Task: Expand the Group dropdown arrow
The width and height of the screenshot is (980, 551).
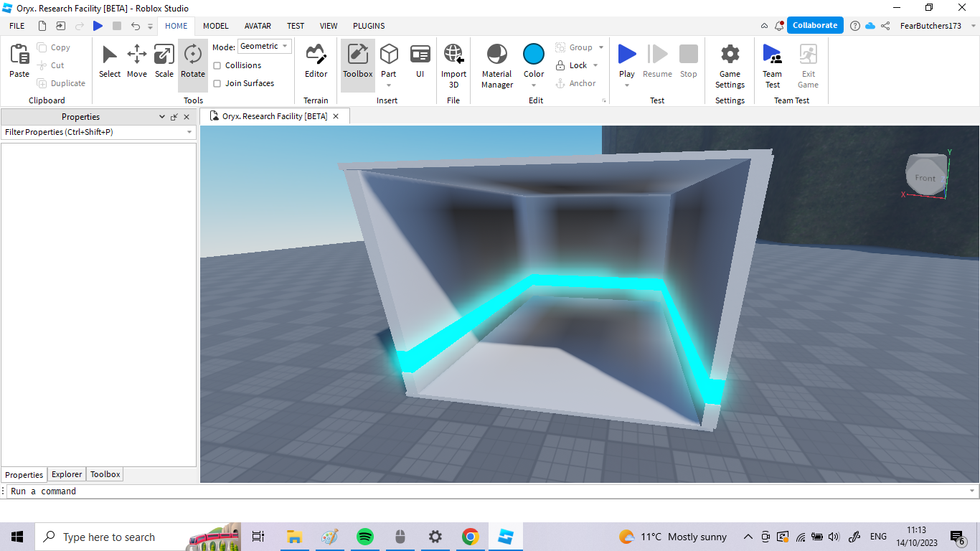Action: (601, 47)
